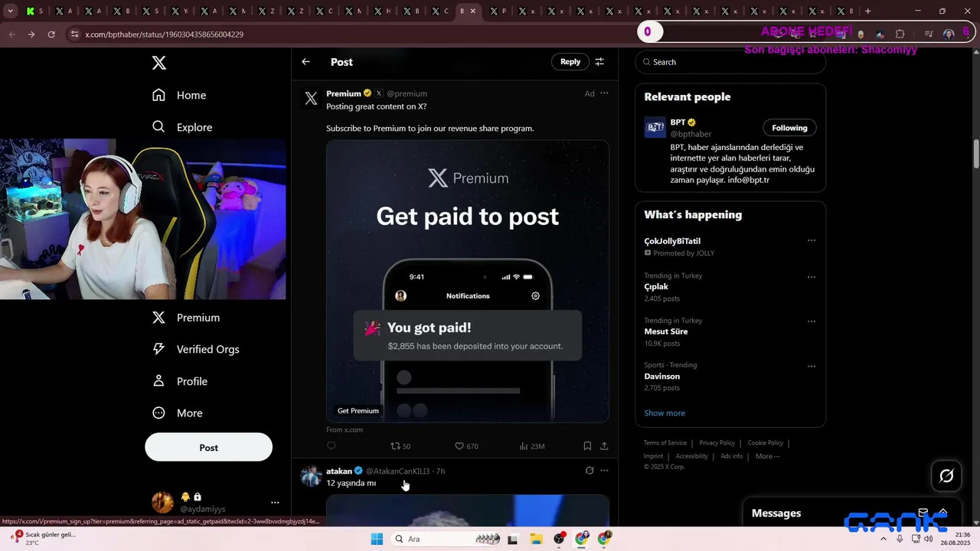Open More menu in X sidebar

tap(178, 413)
